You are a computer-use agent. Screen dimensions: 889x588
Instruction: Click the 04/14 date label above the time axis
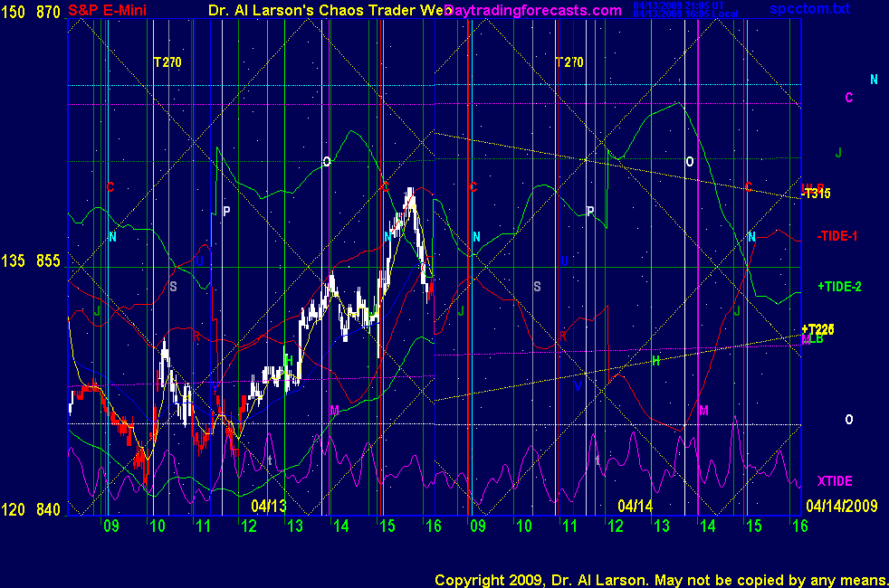(x=635, y=506)
